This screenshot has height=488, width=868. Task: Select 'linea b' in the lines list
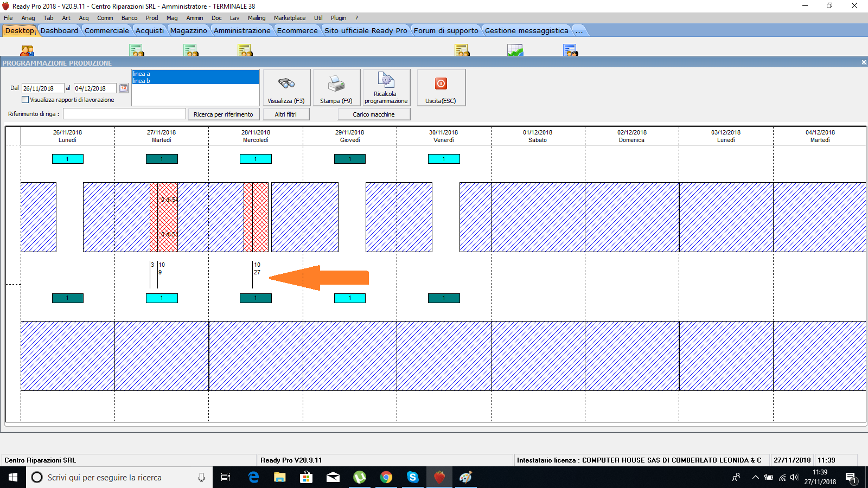(195, 81)
